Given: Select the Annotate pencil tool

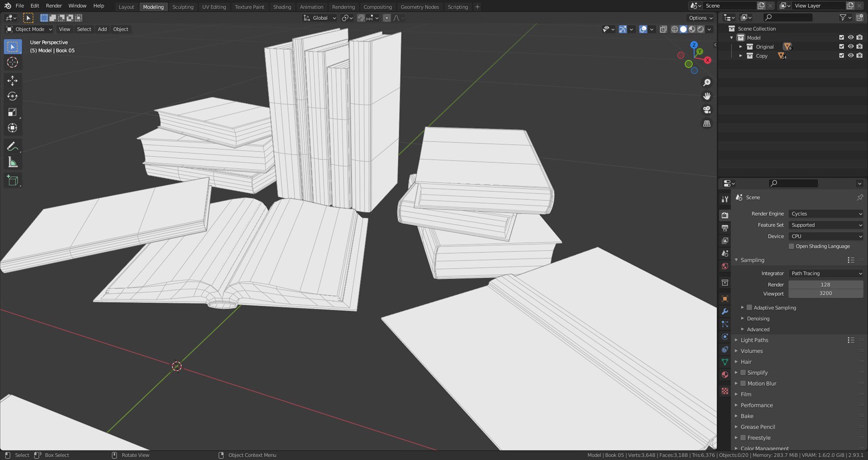Looking at the screenshot, I should (x=12, y=147).
